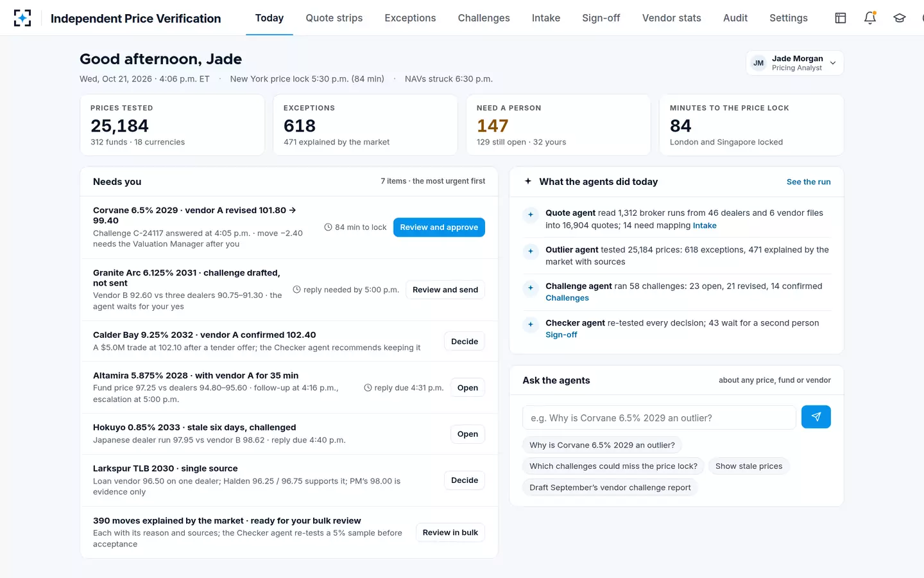Viewport: 924px width, 578px height.
Task: Focus the Ask the agents input field
Action: [659, 417]
